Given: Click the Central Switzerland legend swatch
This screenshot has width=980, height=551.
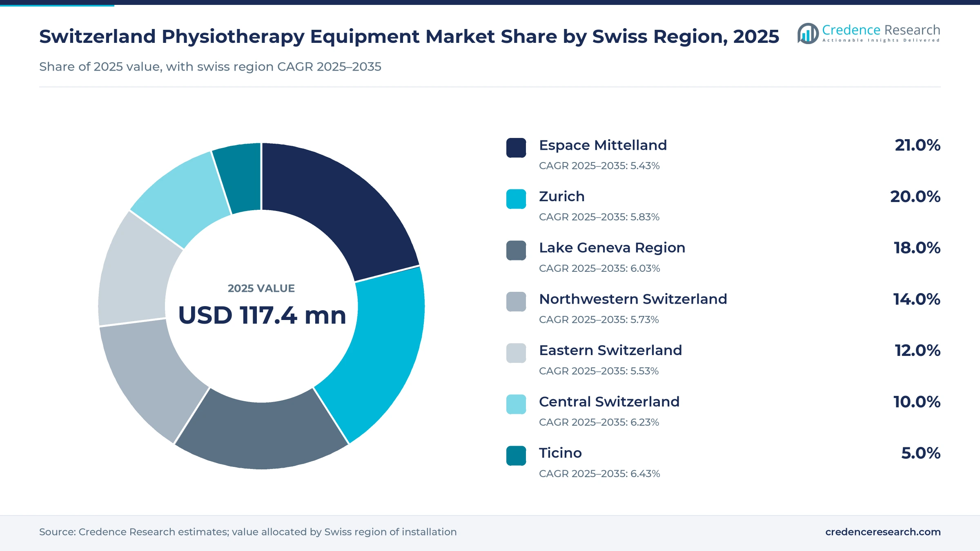Looking at the screenshot, I should tap(516, 404).
